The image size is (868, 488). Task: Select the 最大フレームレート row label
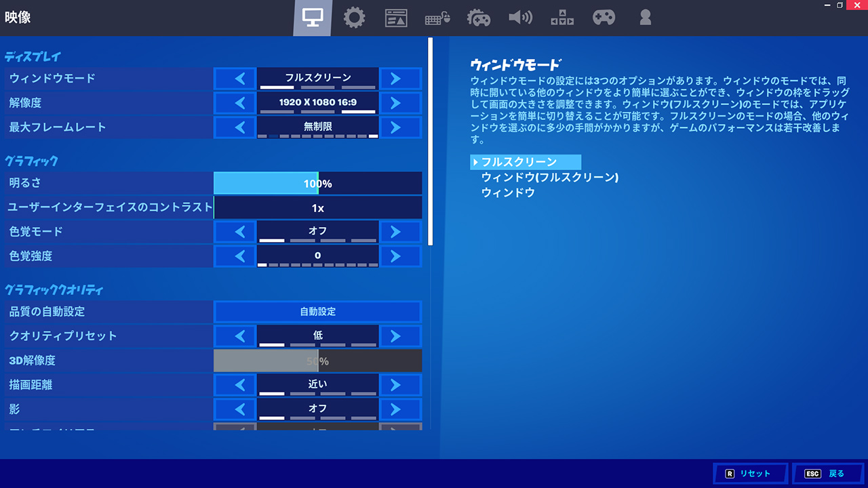tap(58, 127)
